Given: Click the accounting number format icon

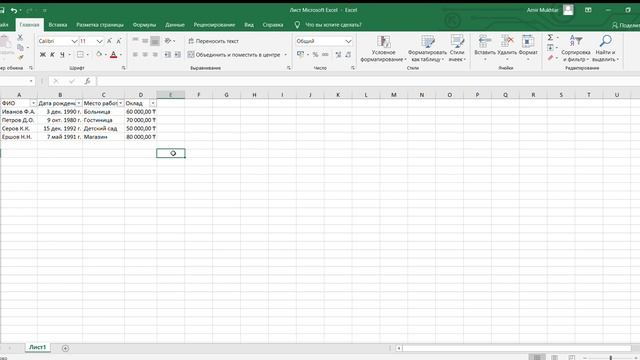Looking at the screenshot, I should (x=300, y=54).
